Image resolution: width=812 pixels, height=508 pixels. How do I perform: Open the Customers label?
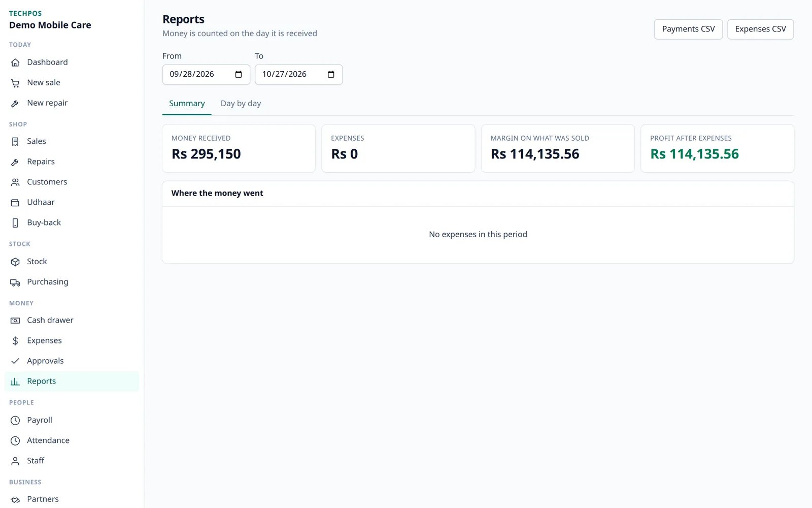[x=47, y=182]
